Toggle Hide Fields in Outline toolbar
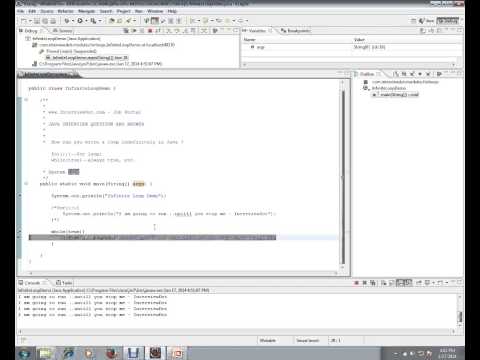 tap(404, 74)
